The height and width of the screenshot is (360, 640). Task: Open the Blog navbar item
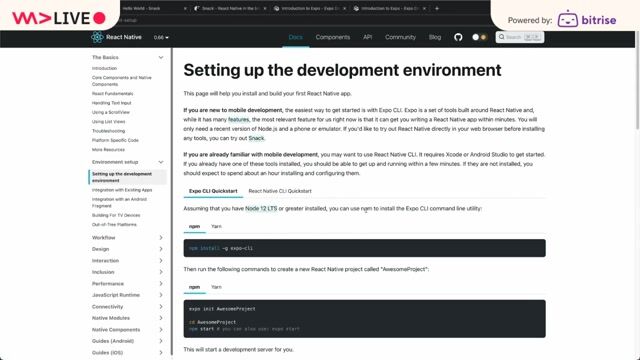tap(435, 37)
